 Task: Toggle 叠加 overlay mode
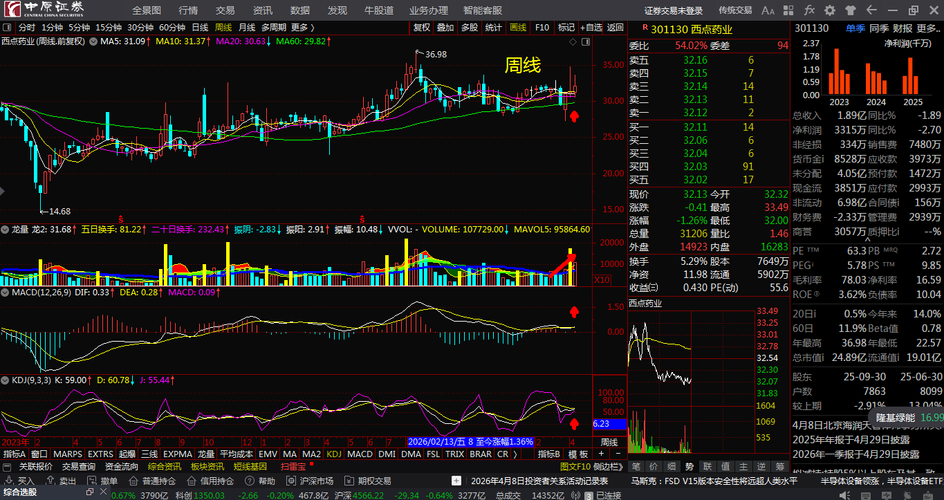point(446,27)
